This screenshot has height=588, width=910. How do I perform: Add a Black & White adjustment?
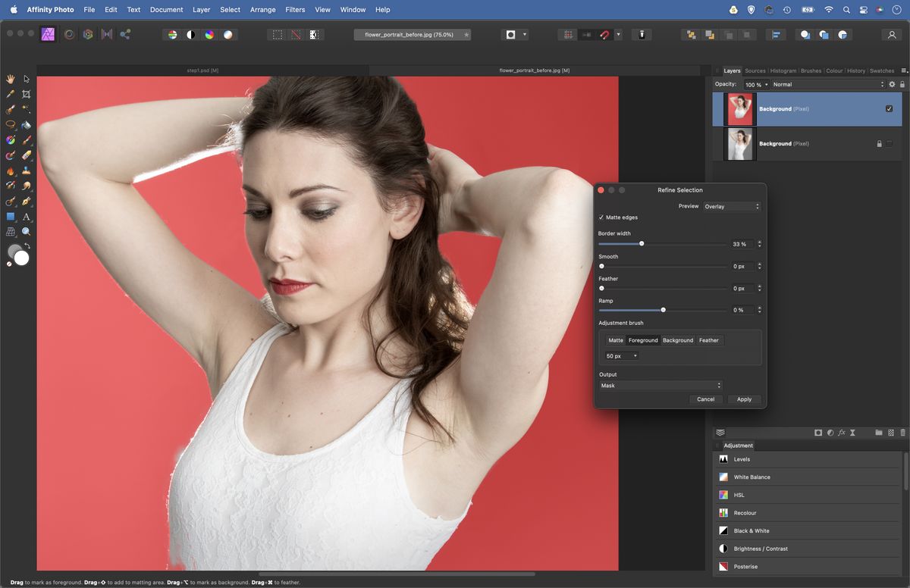[808, 530]
